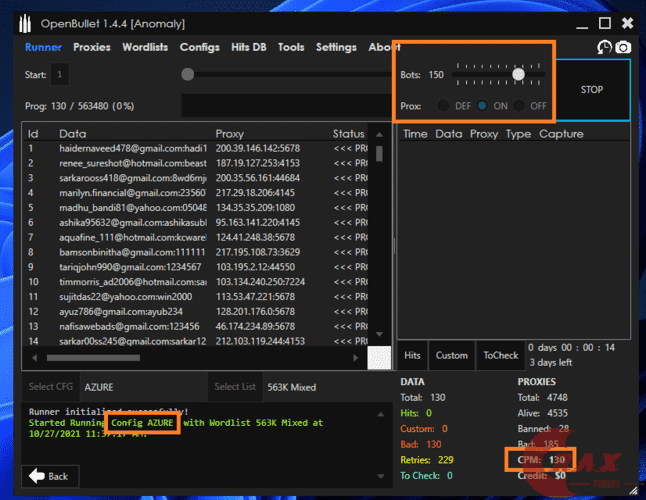Open the Settings menu tab
The width and height of the screenshot is (646, 500).
coord(336,47)
